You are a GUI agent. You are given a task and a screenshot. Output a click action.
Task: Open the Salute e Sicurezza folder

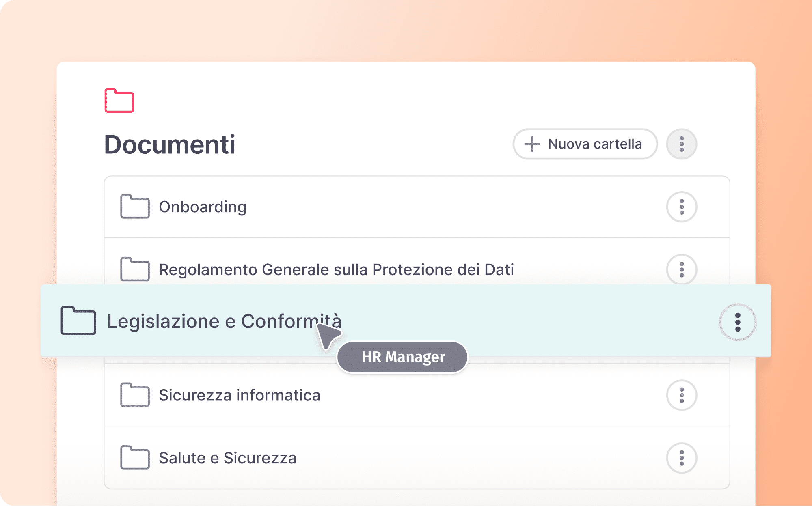[x=227, y=458]
